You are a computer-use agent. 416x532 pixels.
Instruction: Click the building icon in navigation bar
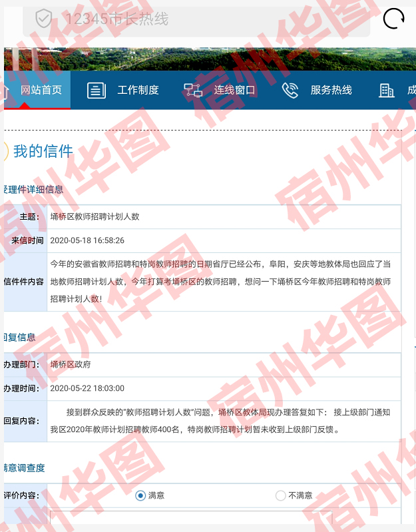click(x=387, y=91)
